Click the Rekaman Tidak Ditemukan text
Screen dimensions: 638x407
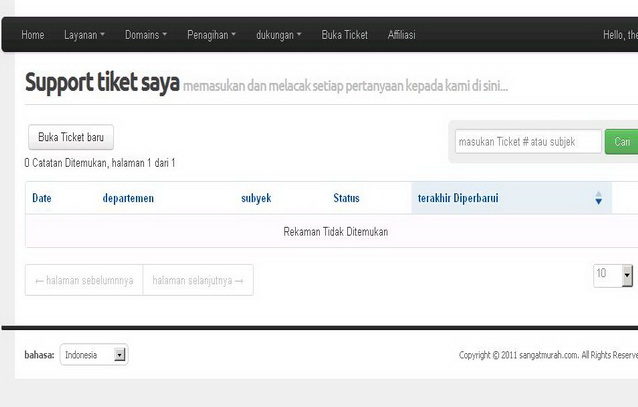[x=336, y=232]
